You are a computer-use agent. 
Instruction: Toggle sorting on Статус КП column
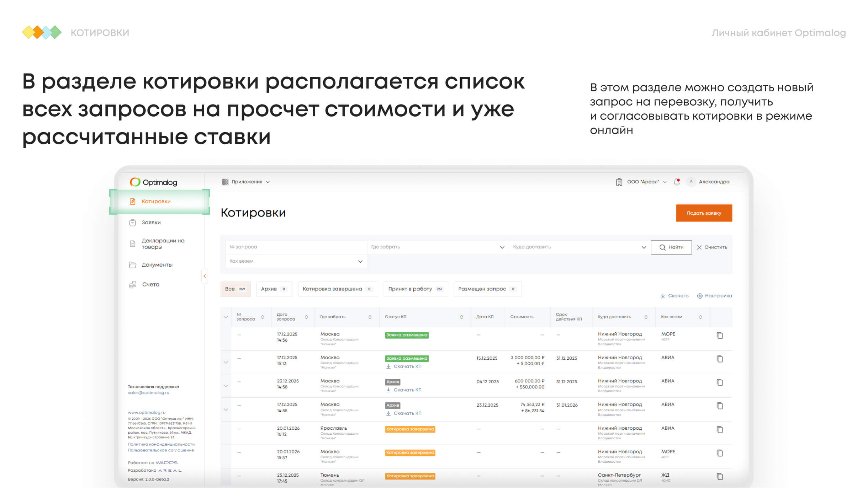[461, 317]
